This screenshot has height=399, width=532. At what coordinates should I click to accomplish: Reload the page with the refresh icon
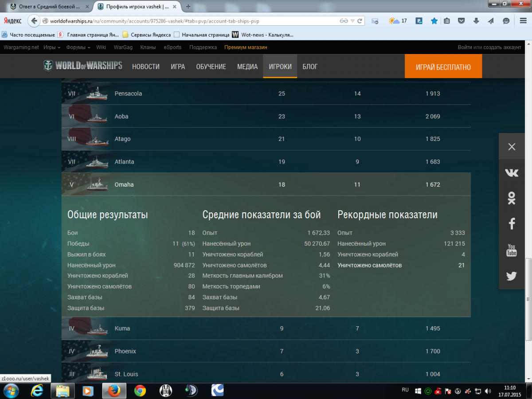pyautogui.click(x=360, y=21)
